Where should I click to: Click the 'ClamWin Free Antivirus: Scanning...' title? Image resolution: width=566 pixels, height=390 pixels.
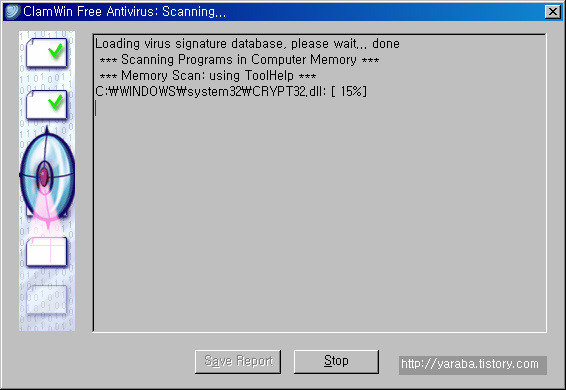(125, 12)
